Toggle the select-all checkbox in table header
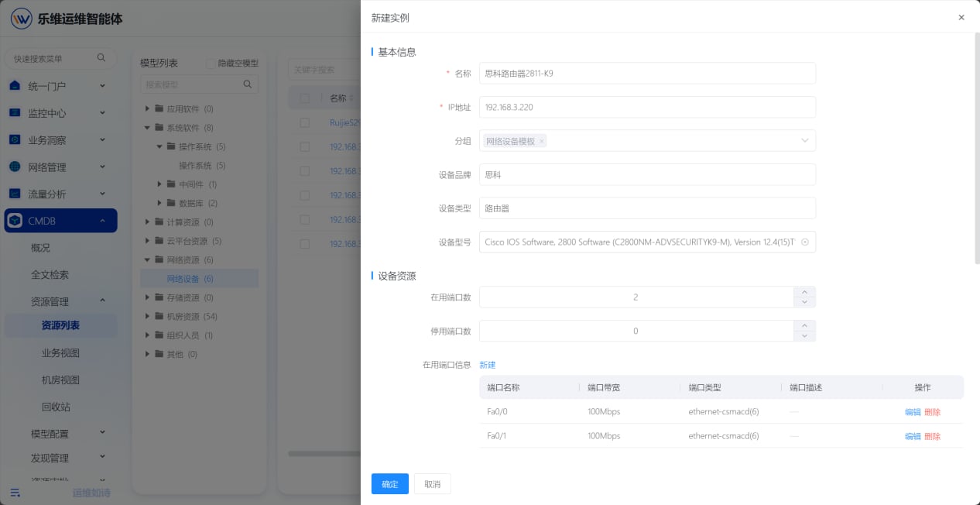Screen dimensions: 980x505 (305, 98)
